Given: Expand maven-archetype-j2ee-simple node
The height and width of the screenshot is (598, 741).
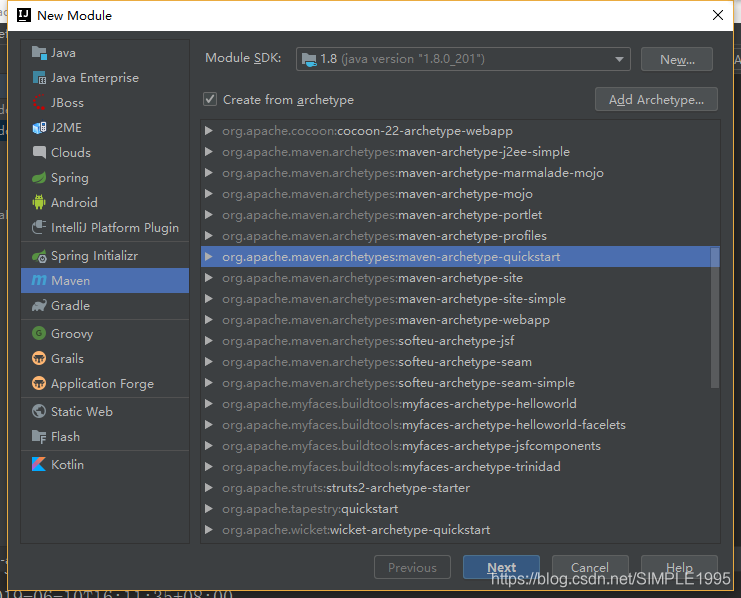Looking at the screenshot, I should point(208,152).
